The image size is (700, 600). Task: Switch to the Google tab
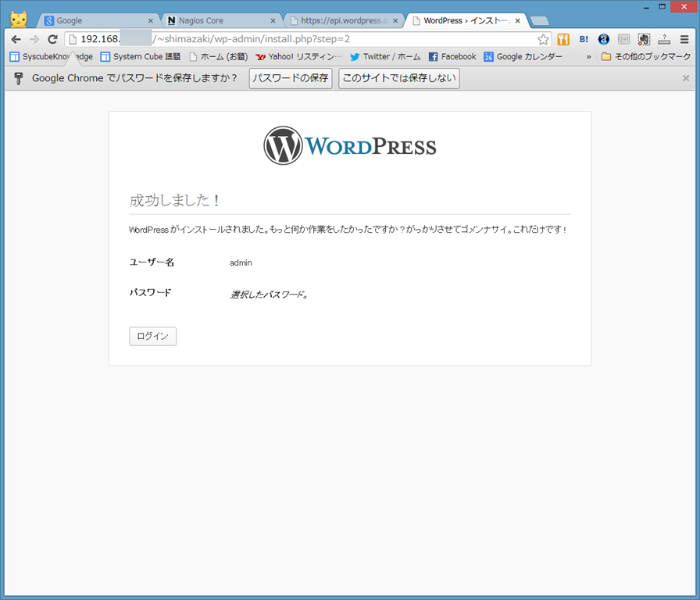click(x=98, y=20)
